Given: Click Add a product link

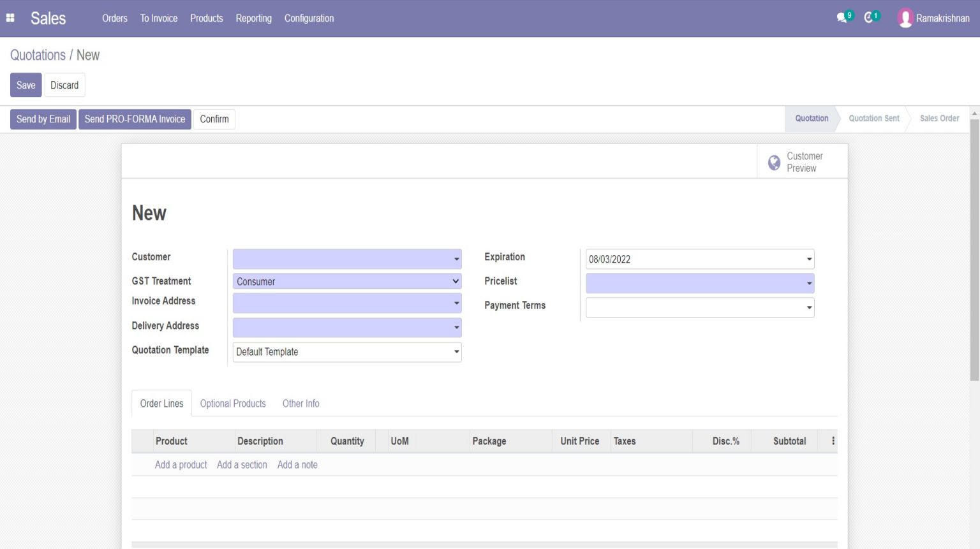Looking at the screenshot, I should [181, 465].
